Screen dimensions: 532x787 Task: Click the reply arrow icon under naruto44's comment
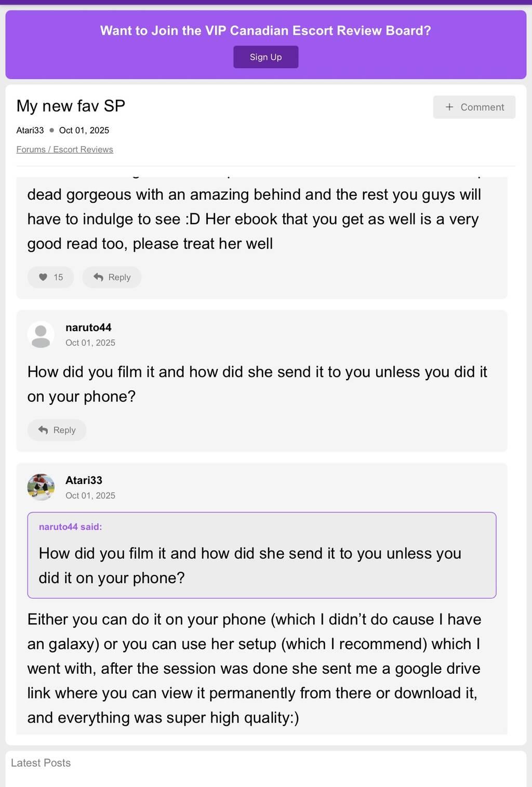(x=43, y=430)
